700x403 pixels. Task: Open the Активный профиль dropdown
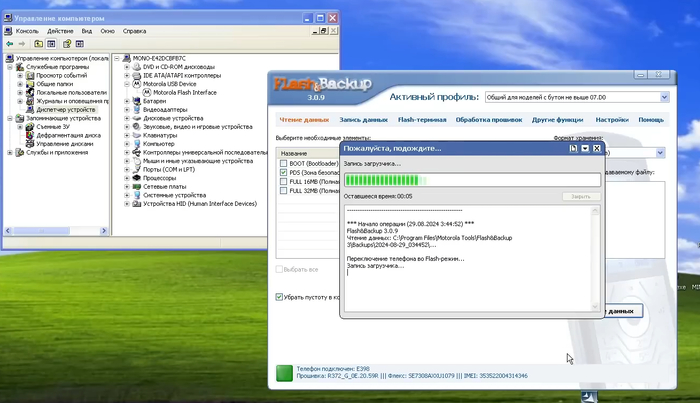pos(663,97)
